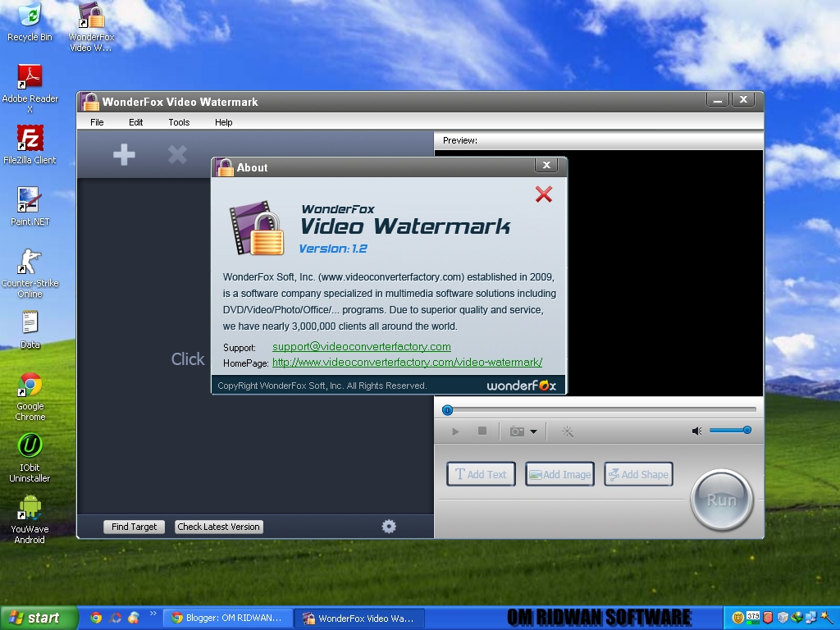Select WonderFox Video Watermark desktop shortcut

(91, 27)
